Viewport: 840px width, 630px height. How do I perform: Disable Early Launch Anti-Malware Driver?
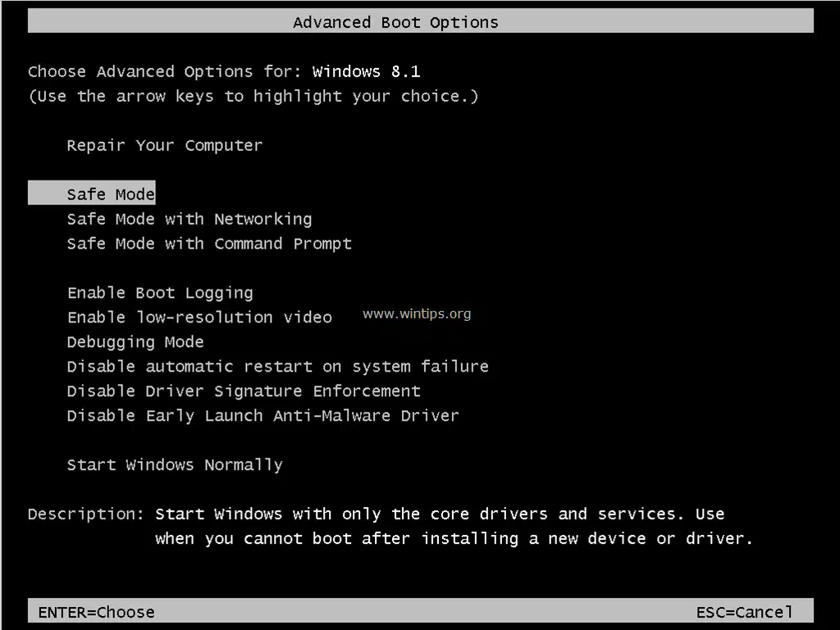coord(262,416)
